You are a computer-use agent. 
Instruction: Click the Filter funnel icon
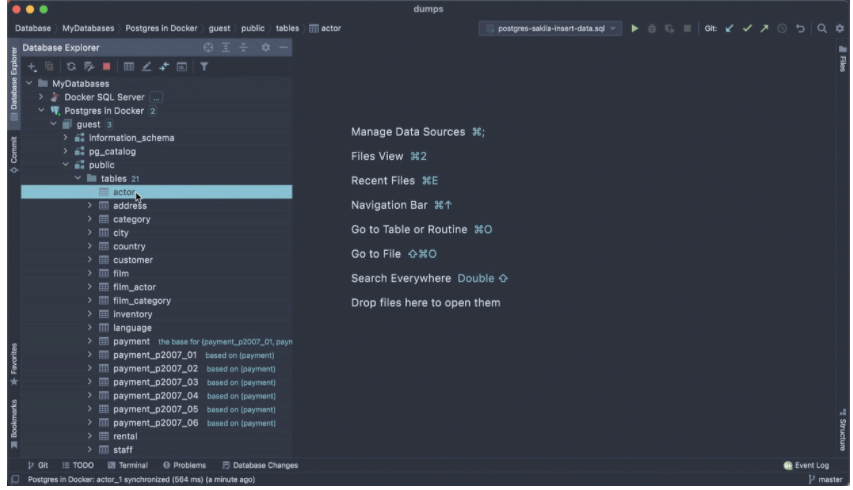[204, 67]
